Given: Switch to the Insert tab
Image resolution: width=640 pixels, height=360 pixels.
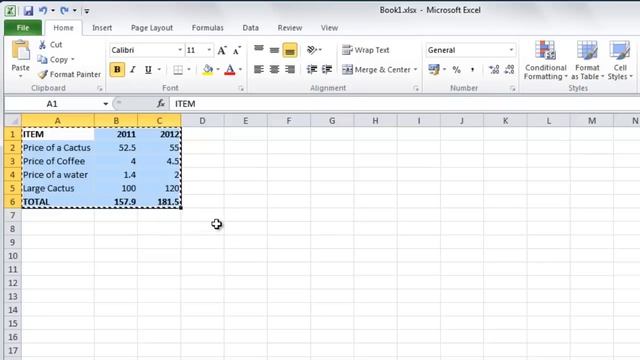Looking at the screenshot, I should pyautogui.click(x=102, y=28).
